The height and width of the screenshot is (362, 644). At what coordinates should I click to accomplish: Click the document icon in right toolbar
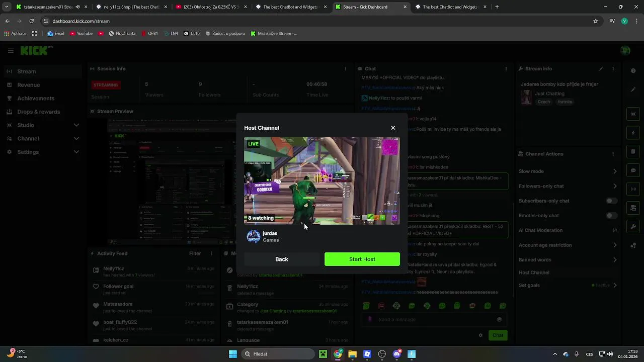633,151
